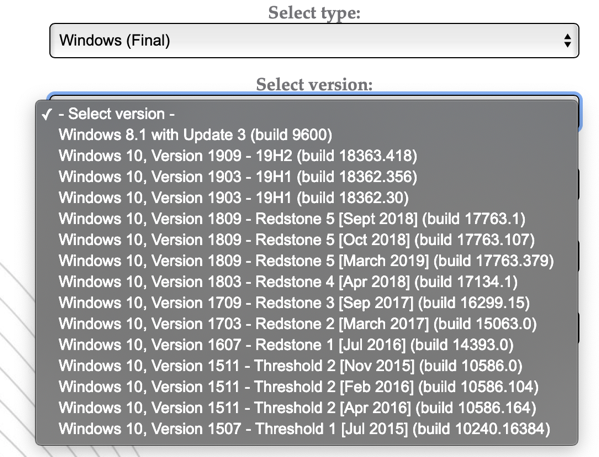Image resolution: width=599 pixels, height=457 pixels.
Task: Pick Version 1607 Redstone 1 Jul 2016 option
Action: [x=307, y=345]
